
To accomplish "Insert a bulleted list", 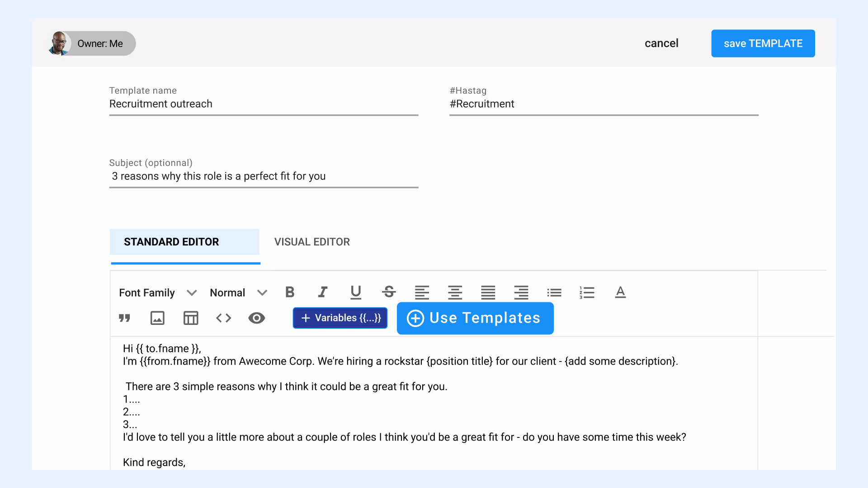I will (554, 293).
